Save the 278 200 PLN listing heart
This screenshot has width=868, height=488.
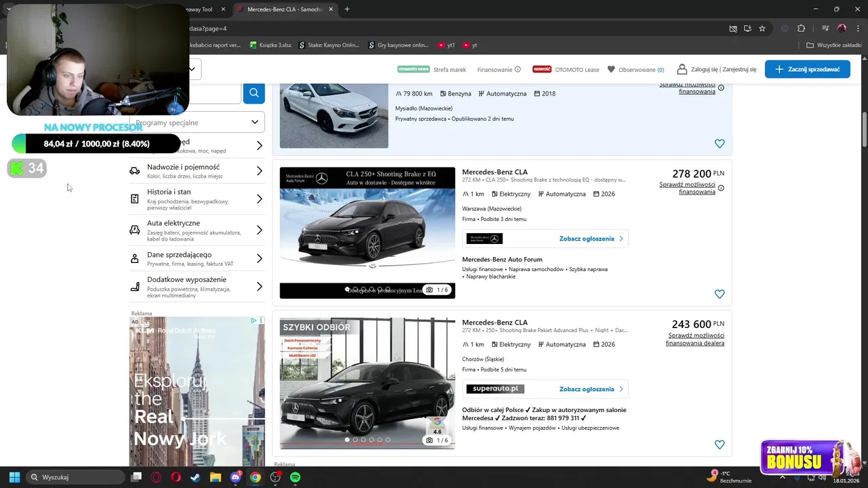click(719, 294)
